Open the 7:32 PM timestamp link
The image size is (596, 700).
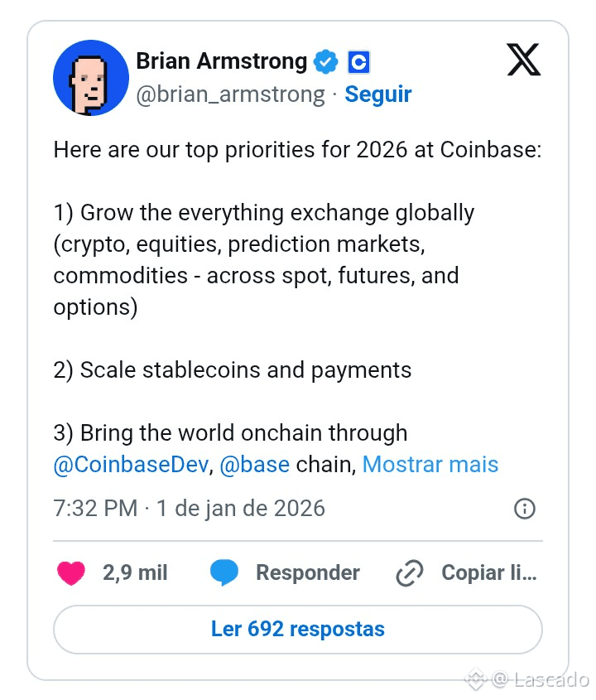(x=190, y=509)
